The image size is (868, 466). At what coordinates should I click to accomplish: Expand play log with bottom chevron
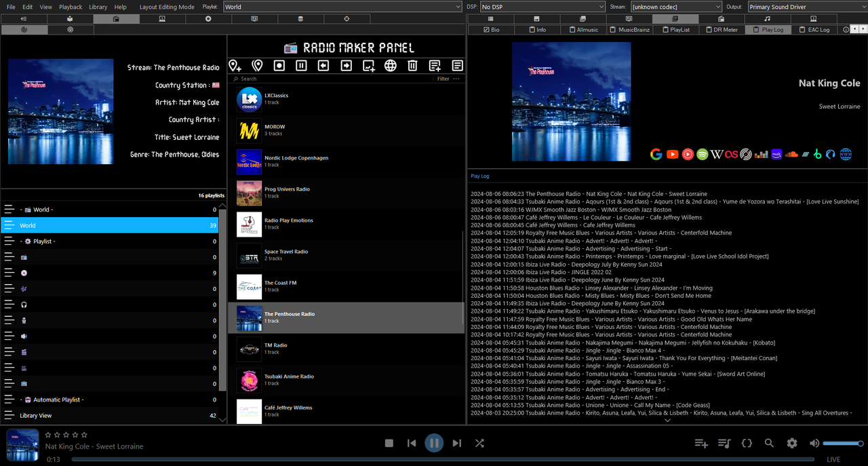(667, 420)
